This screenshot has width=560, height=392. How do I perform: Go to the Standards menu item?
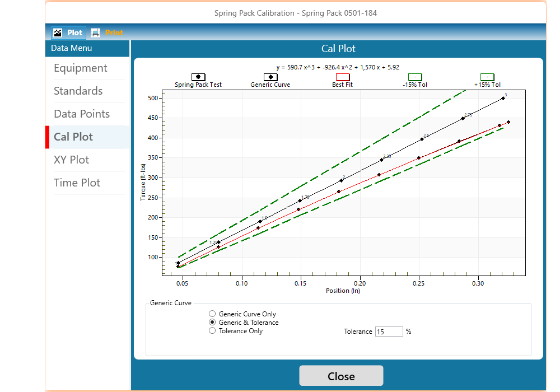click(78, 91)
